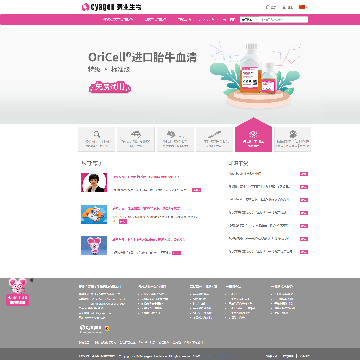
Task: Open the pink headline beside the pink mascot thumbnail
Action: [149, 240]
